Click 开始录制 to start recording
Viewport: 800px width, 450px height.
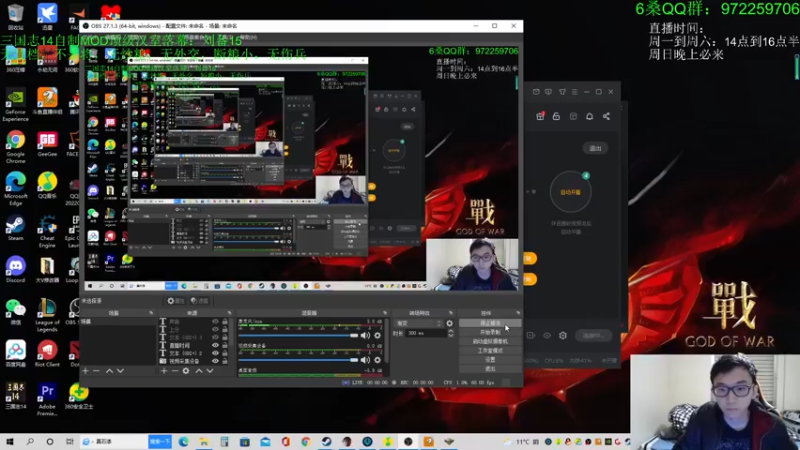[490, 332]
